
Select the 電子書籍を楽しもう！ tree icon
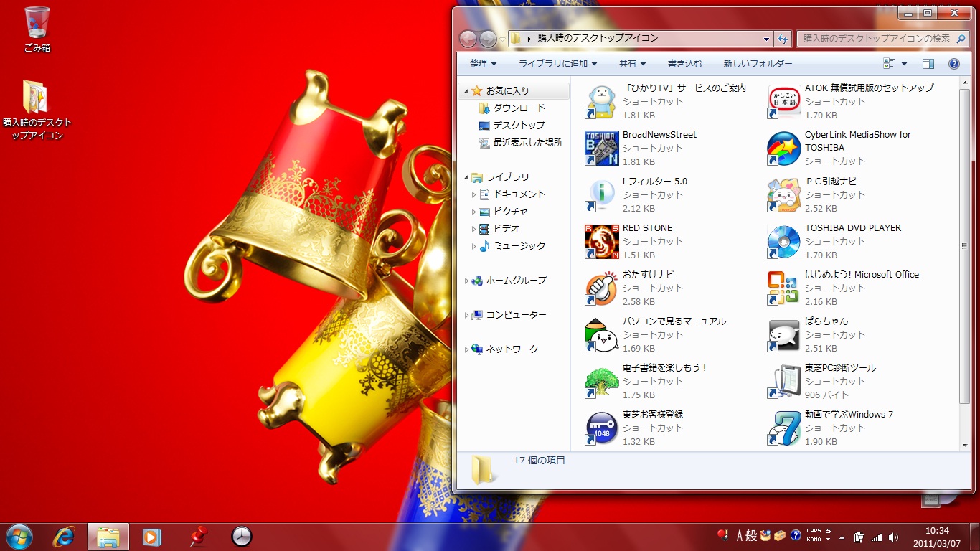tap(601, 381)
